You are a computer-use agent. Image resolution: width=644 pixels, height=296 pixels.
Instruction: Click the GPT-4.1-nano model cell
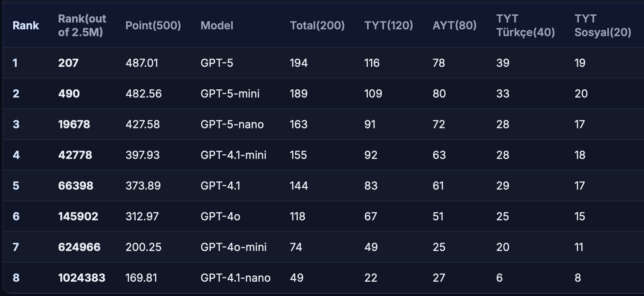235,278
